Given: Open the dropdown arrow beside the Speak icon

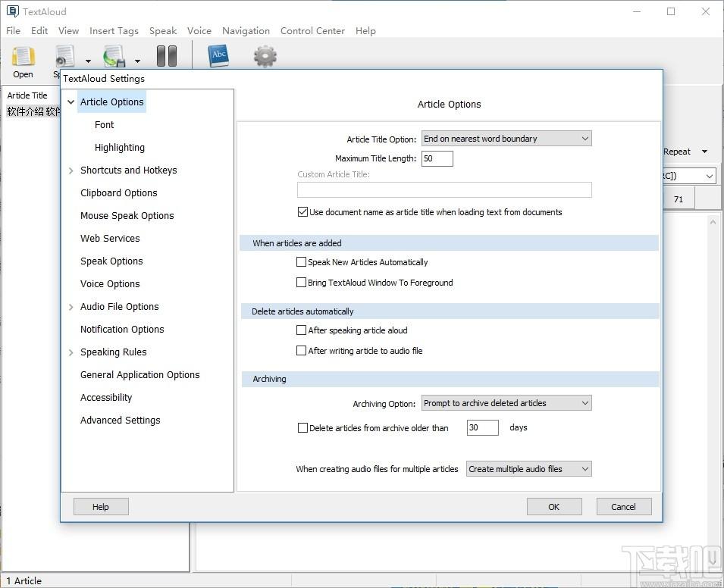Looking at the screenshot, I should (88, 61).
